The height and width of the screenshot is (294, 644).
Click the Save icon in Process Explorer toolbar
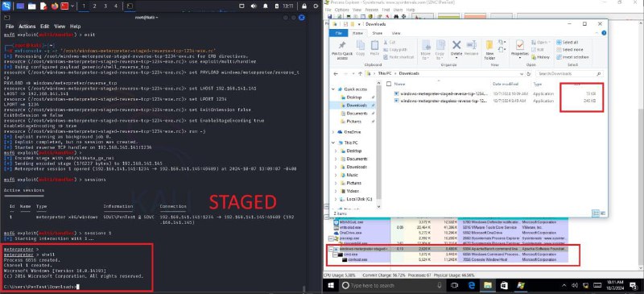(330, 17)
